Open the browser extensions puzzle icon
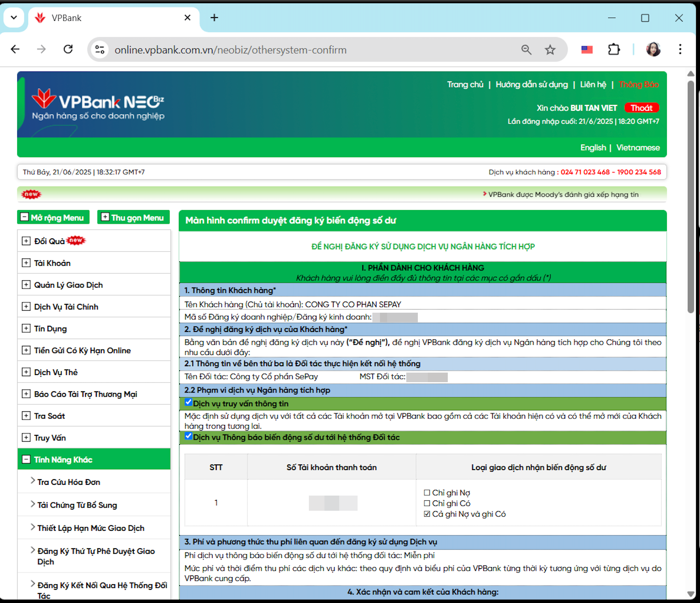Screen dimensions: 700x603 (613, 50)
